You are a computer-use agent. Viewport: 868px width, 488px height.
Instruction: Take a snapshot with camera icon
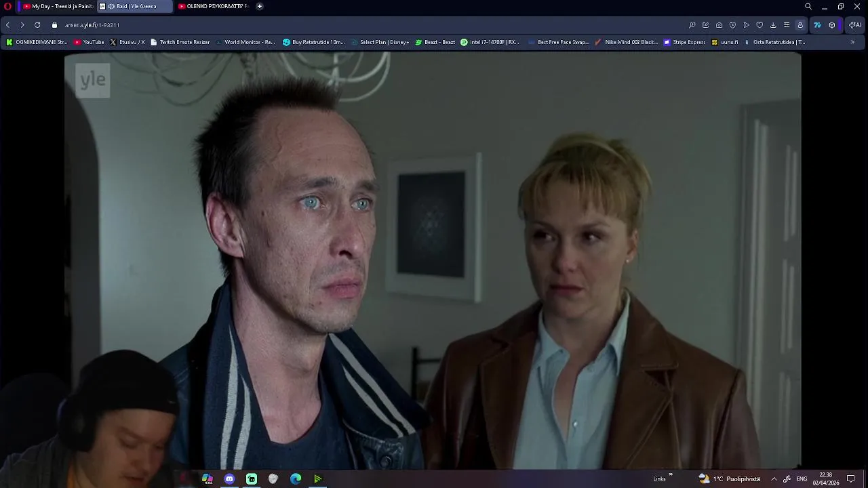pyautogui.click(x=719, y=25)
